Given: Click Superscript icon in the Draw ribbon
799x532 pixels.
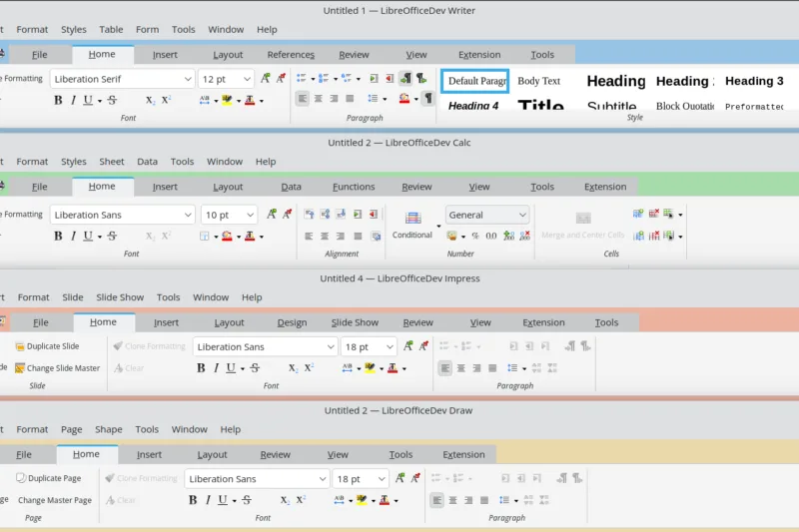Looking at the screenshot, I should 301,500.
